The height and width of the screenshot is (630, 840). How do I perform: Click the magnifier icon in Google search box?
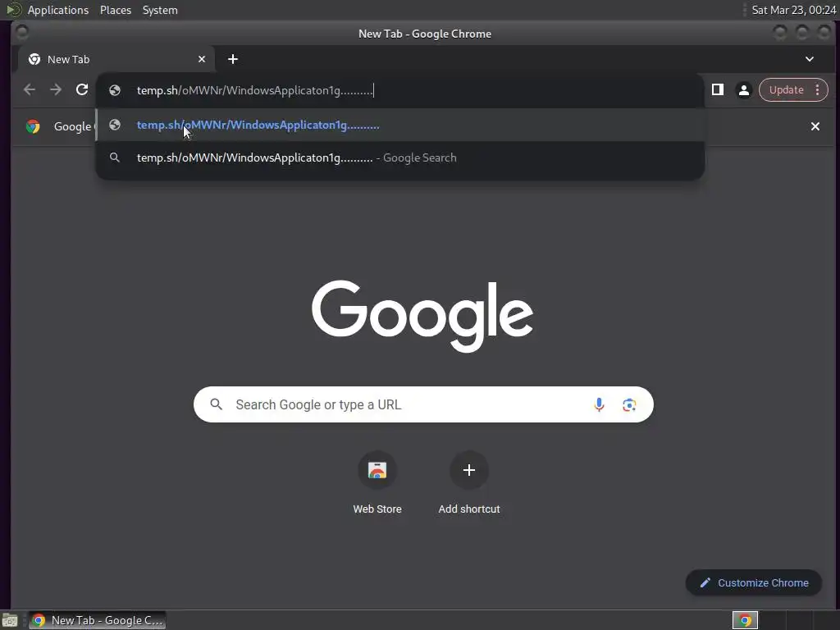pos(216,404)
